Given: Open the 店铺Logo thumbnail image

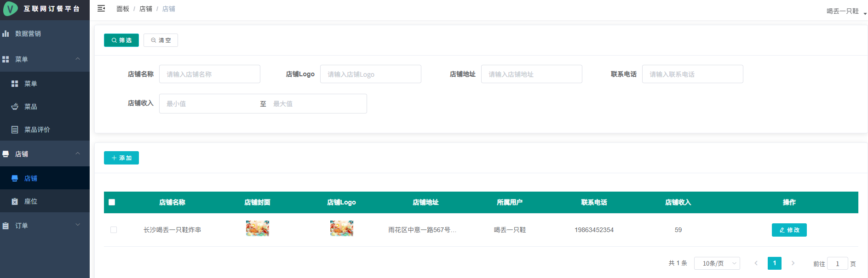Looking at the screenshot, I should point(342,228).
